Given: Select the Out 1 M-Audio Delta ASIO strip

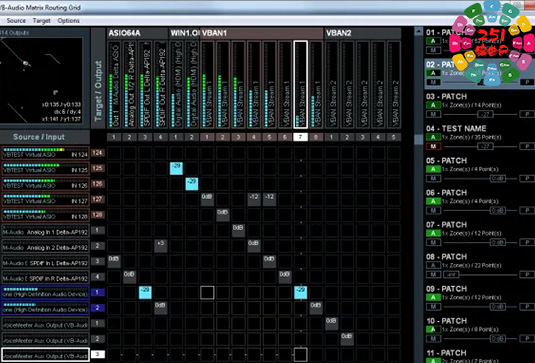Looking at the screenshot, I should [x=114, y=84].
